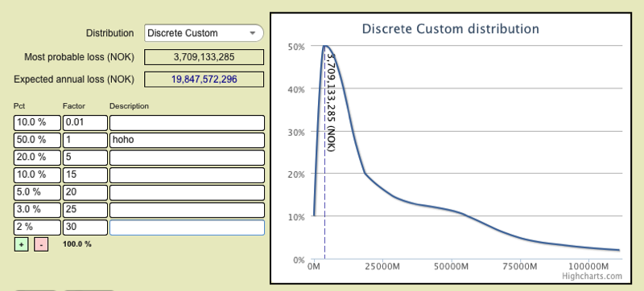Click the Description field containing hoho
Viewport: 644px width, 291px height.
[187, 140]
